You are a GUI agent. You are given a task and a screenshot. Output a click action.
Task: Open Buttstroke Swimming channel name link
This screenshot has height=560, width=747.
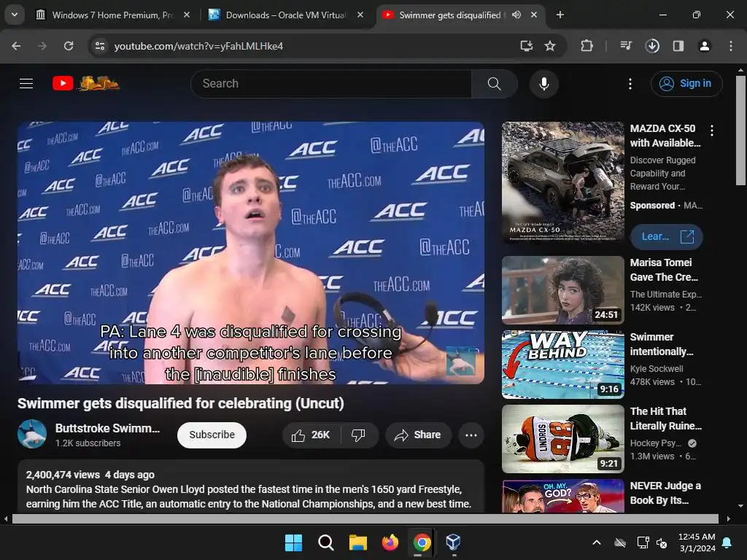point(107,428)
